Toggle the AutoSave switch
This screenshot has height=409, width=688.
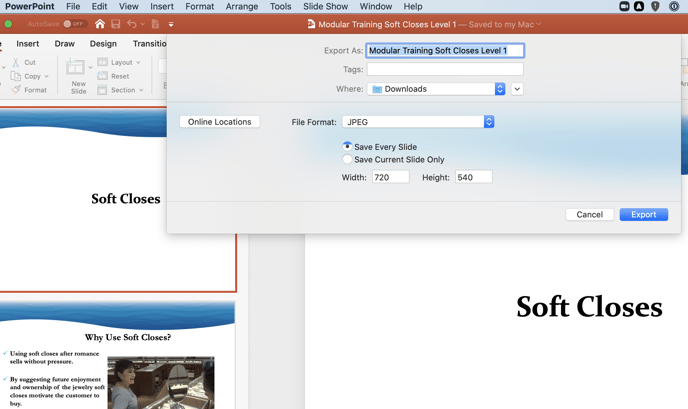coord(74,24)
